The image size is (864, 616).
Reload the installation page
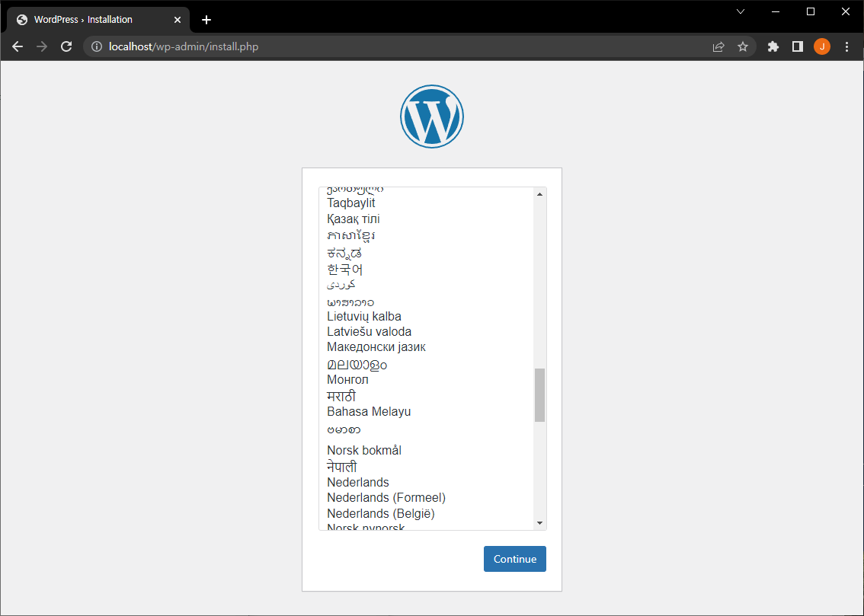pyautogui.click(x=66, y=46)
